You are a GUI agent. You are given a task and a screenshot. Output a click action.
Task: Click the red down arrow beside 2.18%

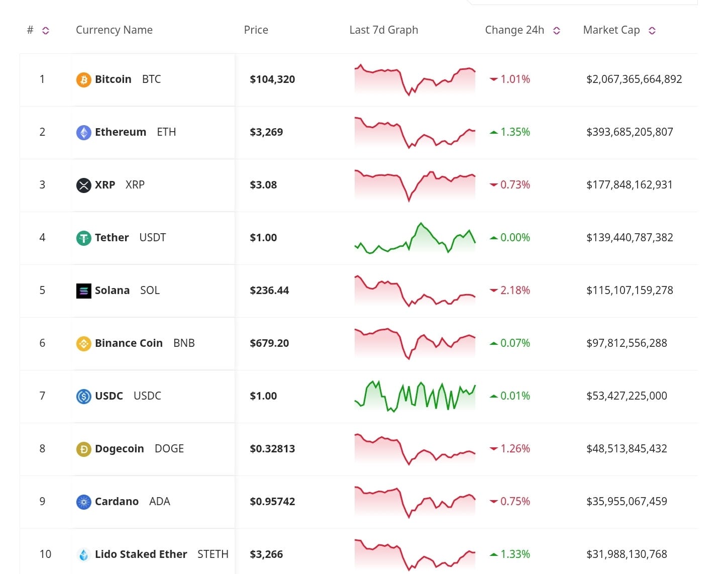tap(494, 291)
